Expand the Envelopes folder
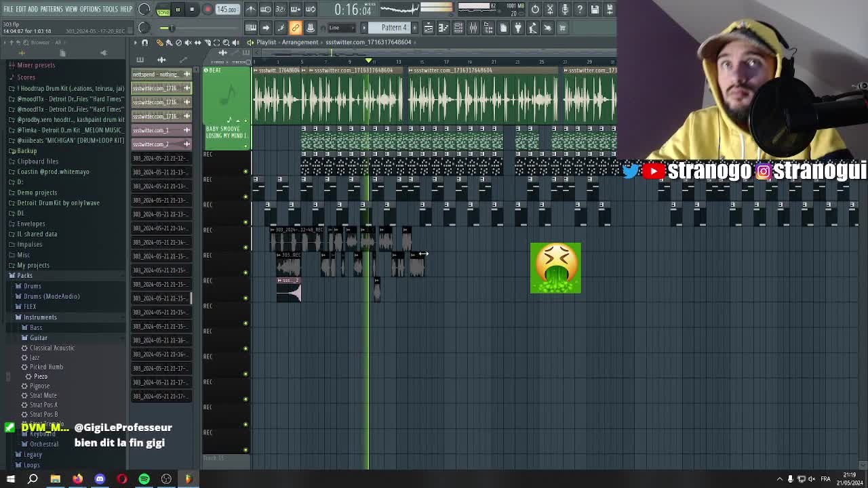The width and height of the screenshot is (868, 488). click(x=31, y=224)
